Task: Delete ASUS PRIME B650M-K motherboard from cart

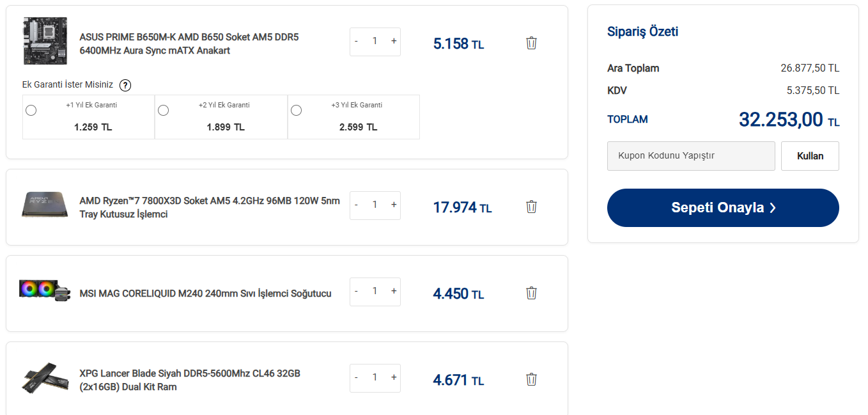Action: tap(531, 43)
